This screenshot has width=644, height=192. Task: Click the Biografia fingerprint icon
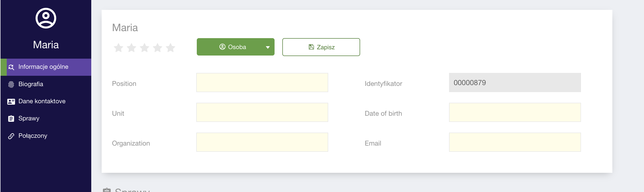[x=11, y=85]
